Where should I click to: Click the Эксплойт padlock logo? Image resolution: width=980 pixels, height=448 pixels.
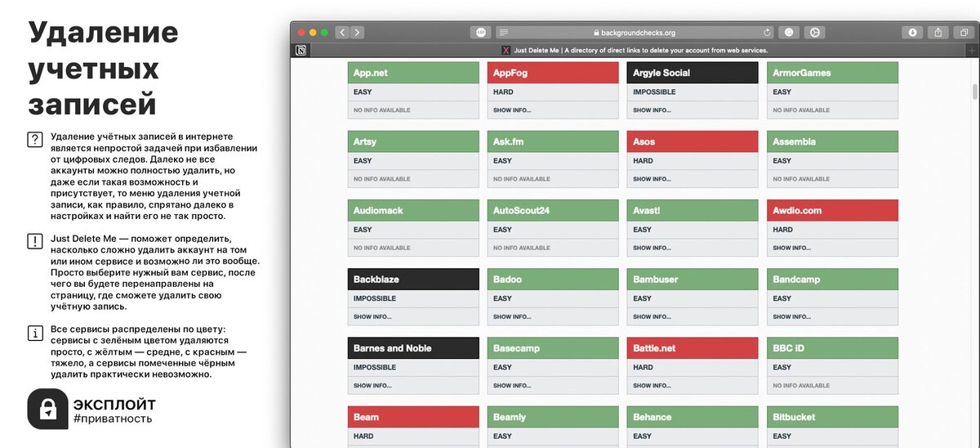[47, 410]
